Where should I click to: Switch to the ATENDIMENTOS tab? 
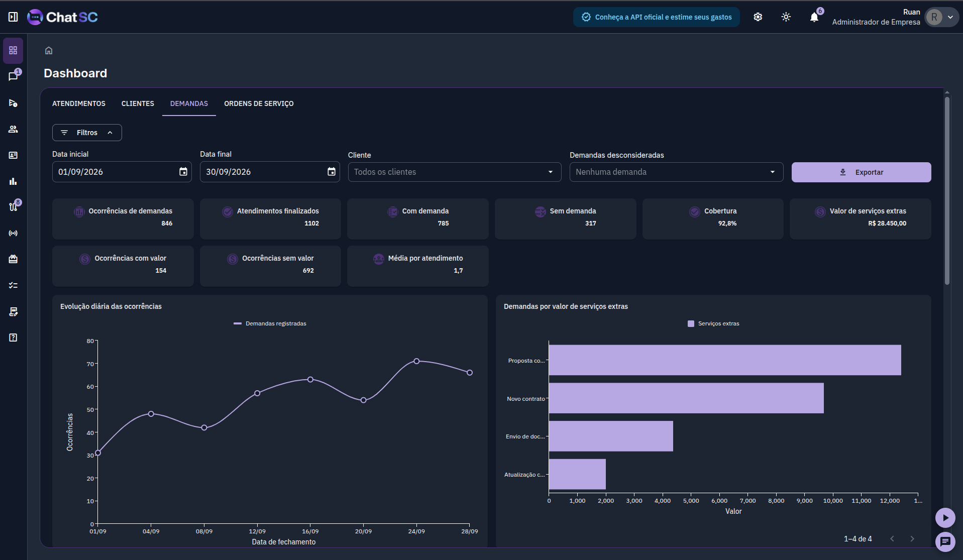click(79, 103)
